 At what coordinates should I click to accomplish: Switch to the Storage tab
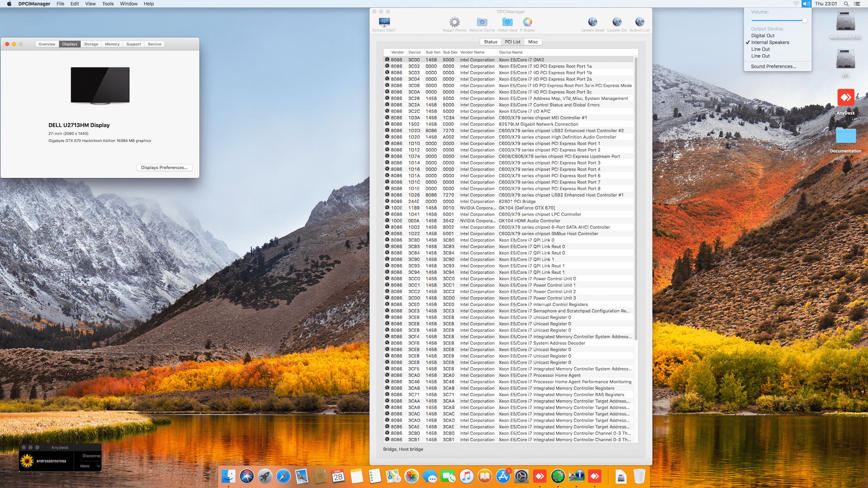point(91,44)
